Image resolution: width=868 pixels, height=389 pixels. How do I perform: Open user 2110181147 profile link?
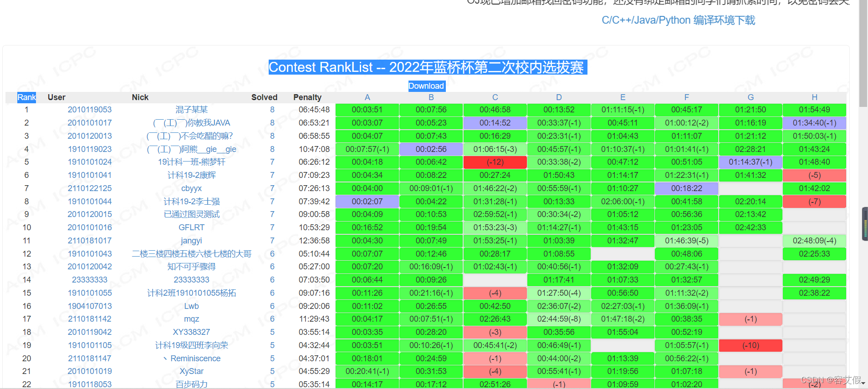coord(90,359)
